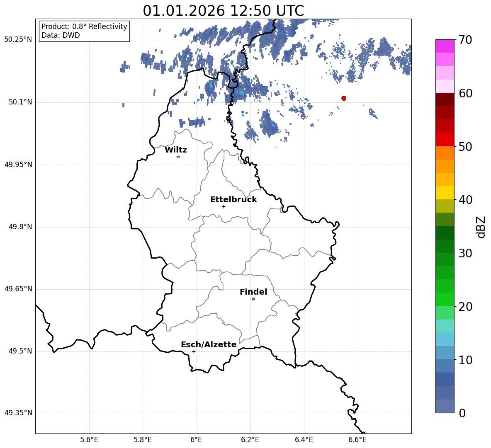Click the dBZ colorbar axis label
The image size is (491, 448).
pos(481,227)
